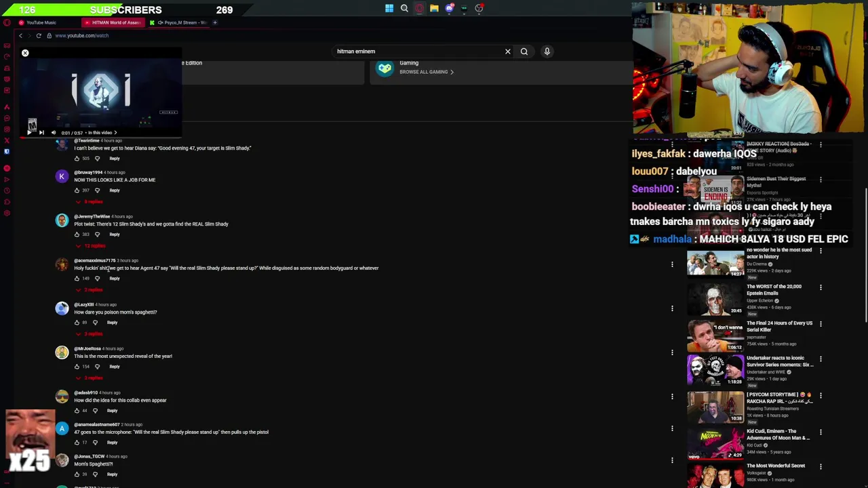
Task: Open Windows taskbar search icon
Action: pos(404,8)
